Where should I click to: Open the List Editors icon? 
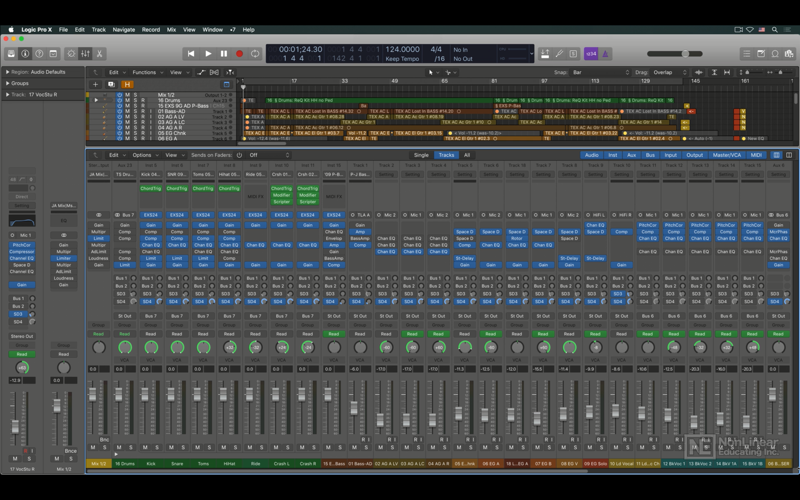pos(746,54)
